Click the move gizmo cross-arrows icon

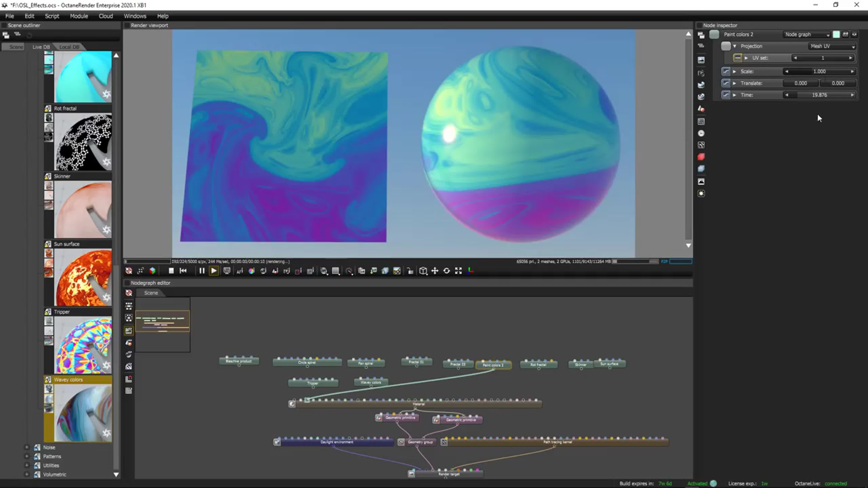pyautogui.click(x=435, y=271)
